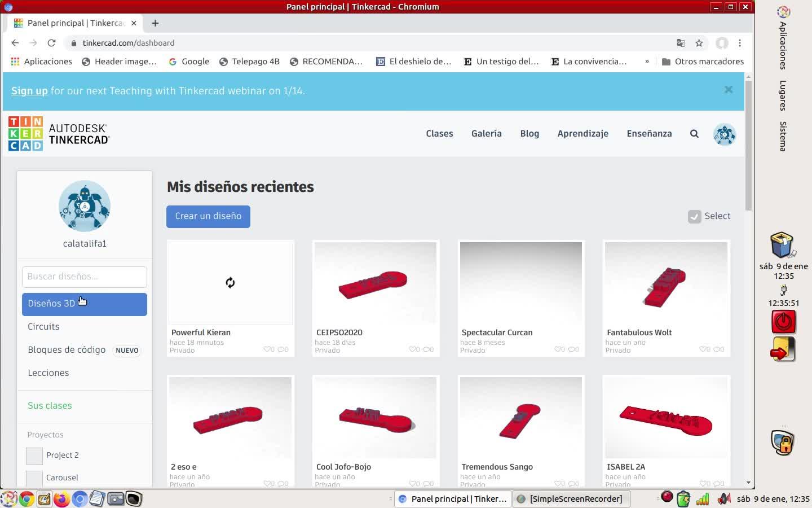
Task: Open the Enseñanza menu item
Action: pyautogui.click(x=649, y=134)
